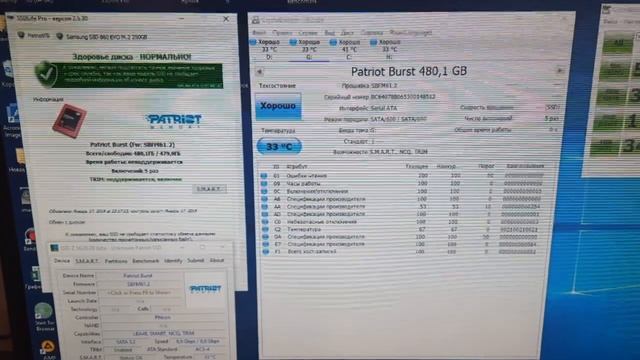Click the Хорошо health status button
This screenshot has height=360, width=640.
(x=278, y=106)
